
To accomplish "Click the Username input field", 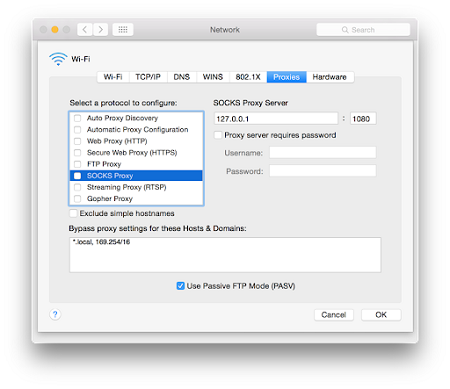I will (x=323, y=153).
